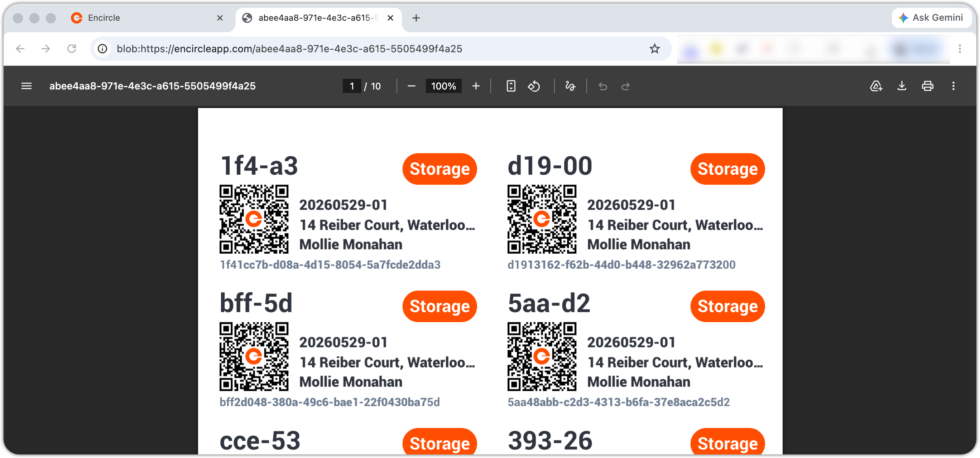This screenshot has width=980, height=458.
Task: Click the Storage badge beside cce-53
Action: click(439, 441)
